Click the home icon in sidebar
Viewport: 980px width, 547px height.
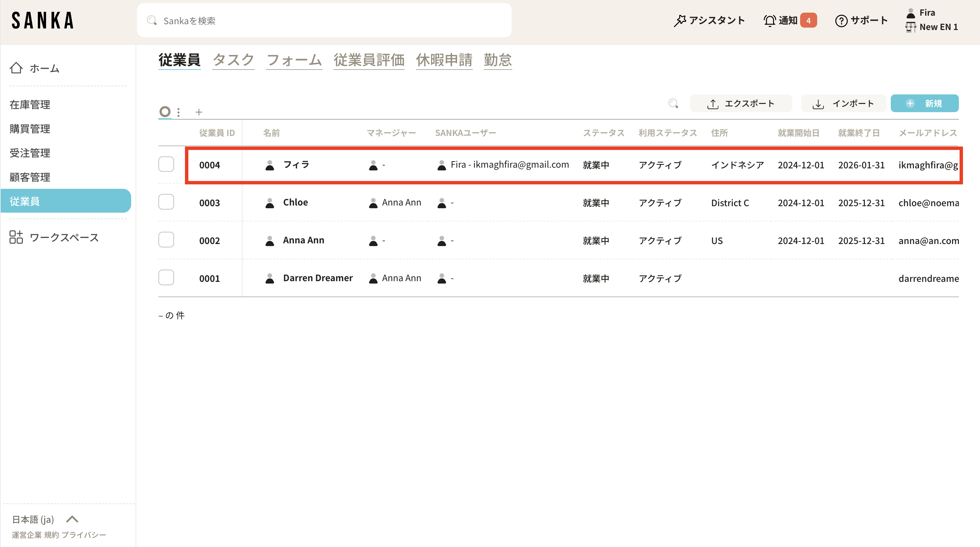point(16,68)
